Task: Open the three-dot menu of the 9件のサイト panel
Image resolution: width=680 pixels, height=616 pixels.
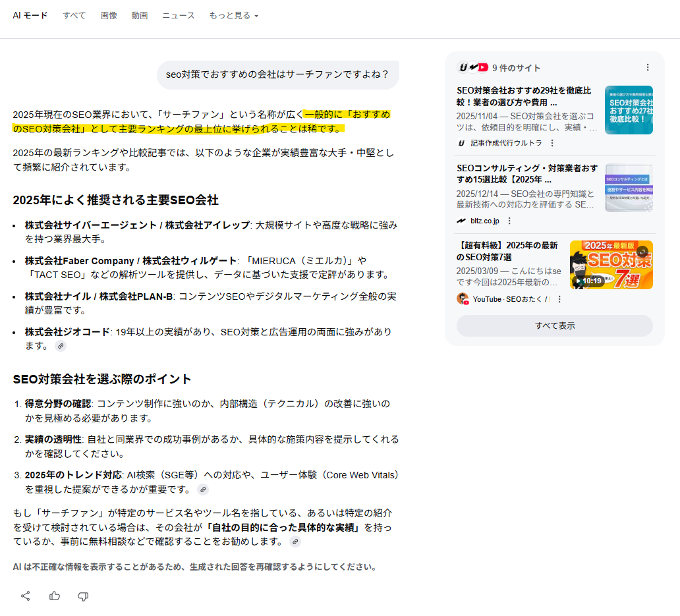Action: click(648, 67)
